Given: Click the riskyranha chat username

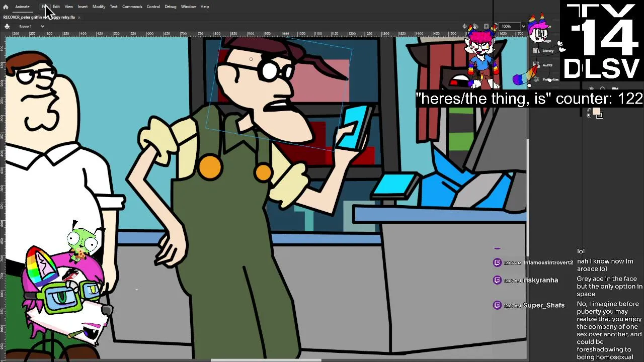Looking at the screenshot, I should [x=541, y=280].
